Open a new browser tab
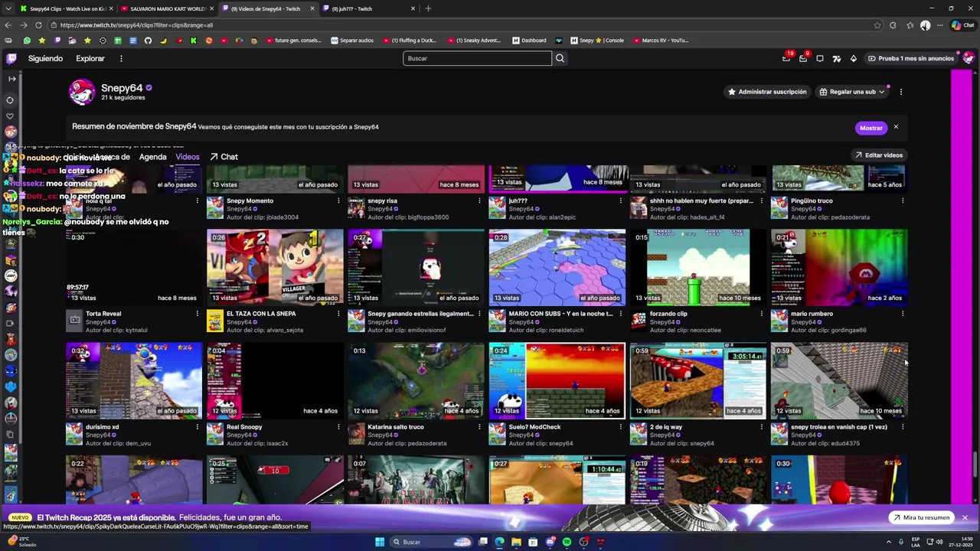 (428, 8)
